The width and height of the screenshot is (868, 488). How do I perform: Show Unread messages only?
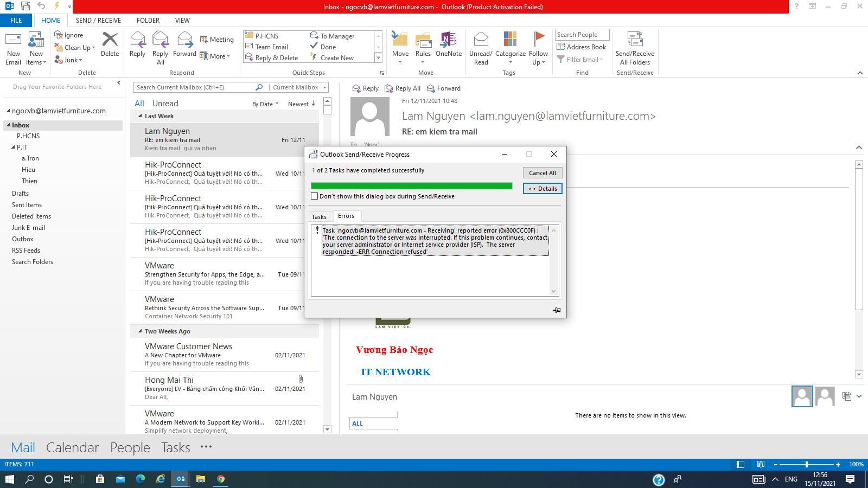165,104
